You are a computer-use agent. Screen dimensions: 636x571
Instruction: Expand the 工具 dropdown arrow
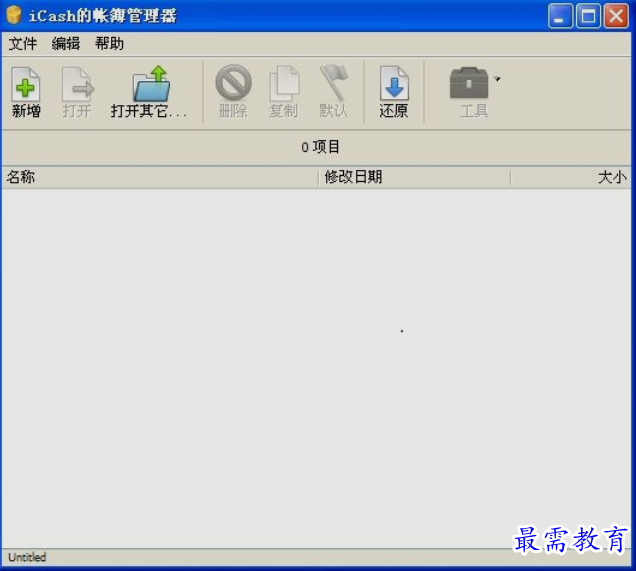point(497,79)
